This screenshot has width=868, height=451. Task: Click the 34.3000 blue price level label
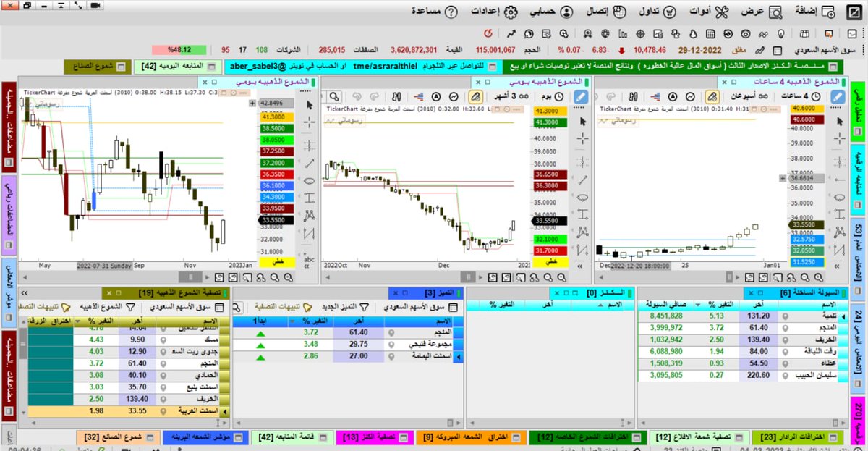point(278,196)
